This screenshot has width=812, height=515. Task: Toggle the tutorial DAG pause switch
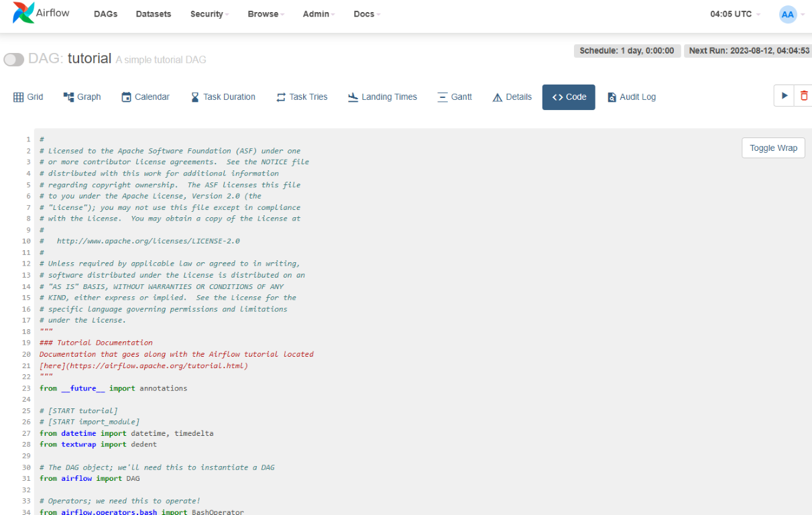(x=14, y=60)
